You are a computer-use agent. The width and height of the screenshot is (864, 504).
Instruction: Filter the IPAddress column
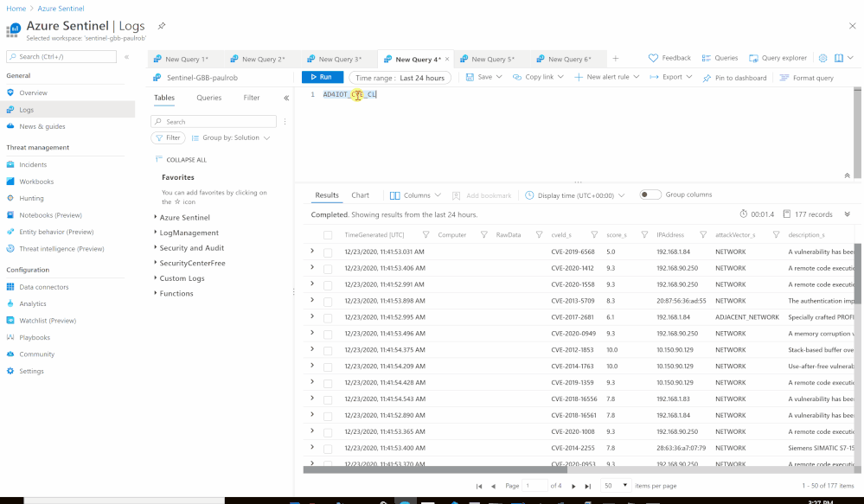tap(703, 234)
